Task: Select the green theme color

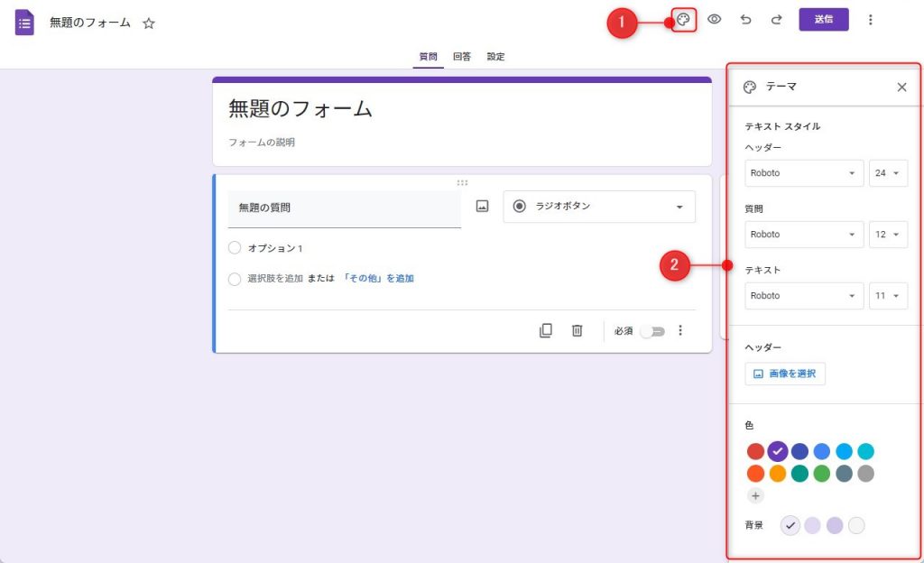Action: 821,474
